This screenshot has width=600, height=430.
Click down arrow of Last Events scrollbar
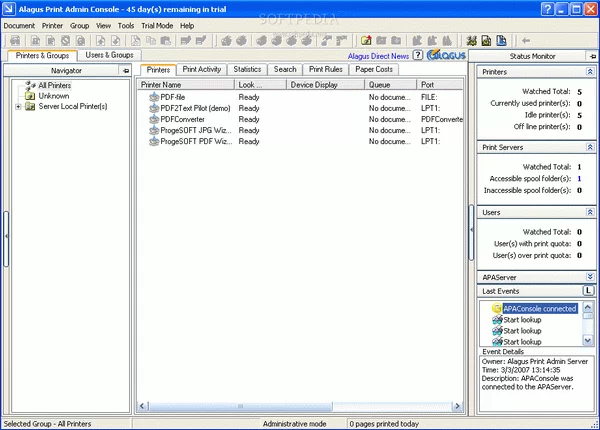tap(587, 340)
